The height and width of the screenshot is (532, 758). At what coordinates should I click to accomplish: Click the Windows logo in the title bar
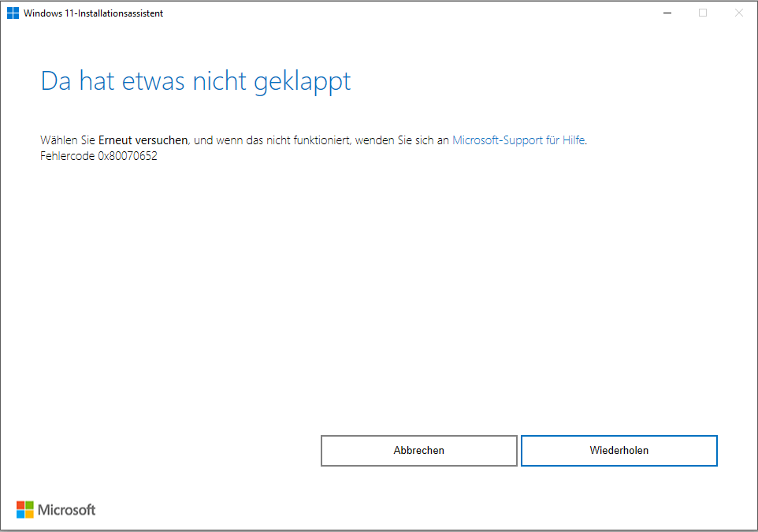click(x=13, y=13)
